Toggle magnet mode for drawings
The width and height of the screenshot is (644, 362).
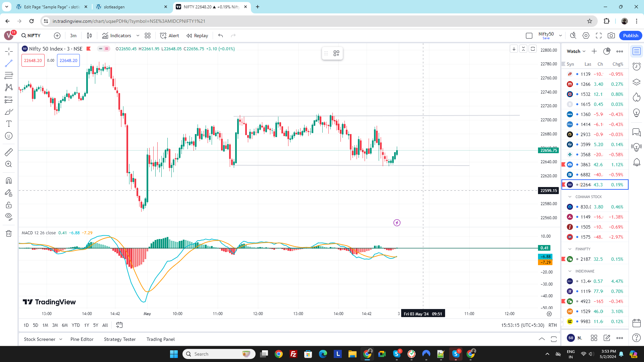click(x=9, y=181)
